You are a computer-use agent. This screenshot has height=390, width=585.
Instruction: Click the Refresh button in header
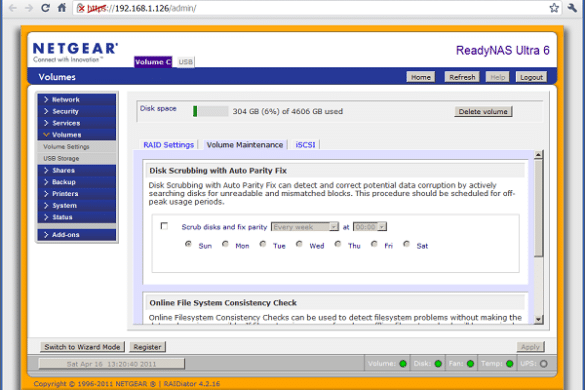(462, 77)
